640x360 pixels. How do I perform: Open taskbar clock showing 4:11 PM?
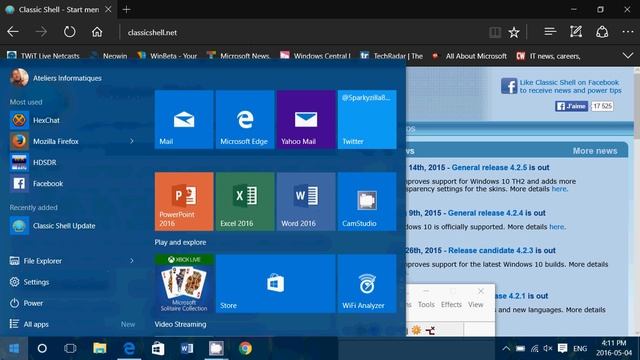[x=614, y=348]
